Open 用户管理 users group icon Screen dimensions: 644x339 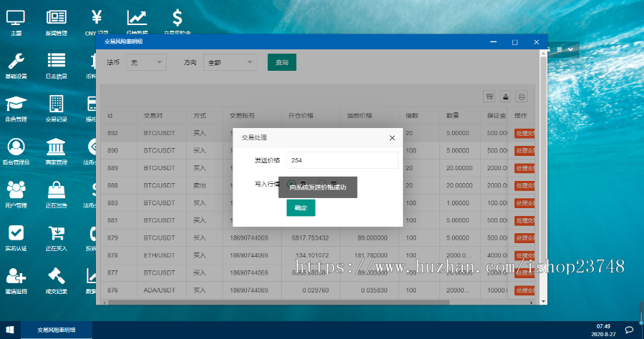[16, 195]
